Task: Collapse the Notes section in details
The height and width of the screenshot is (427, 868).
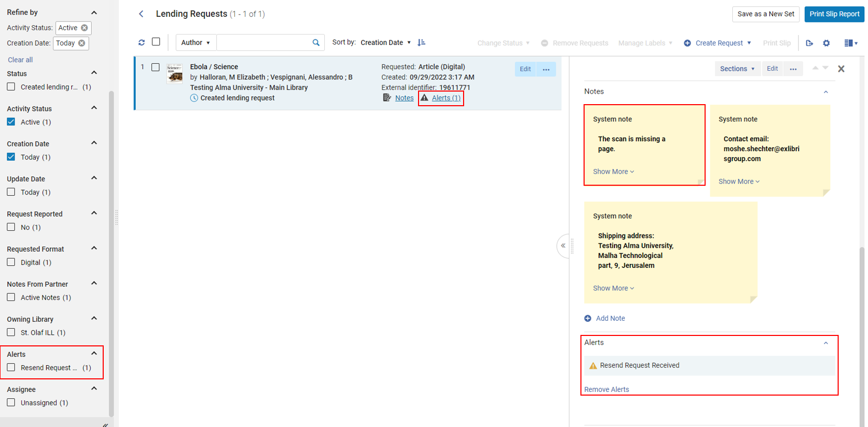Action: [x=826, y=92]
